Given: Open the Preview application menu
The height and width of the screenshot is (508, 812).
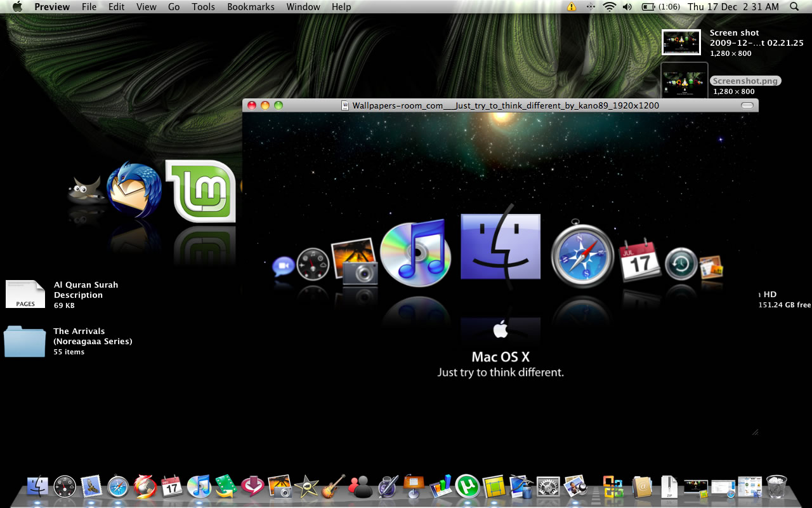Looking at the screenshot, I should (52, 7).
